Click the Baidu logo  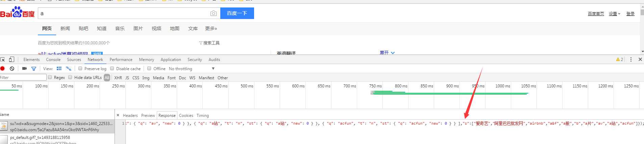(x=17, y=13)
